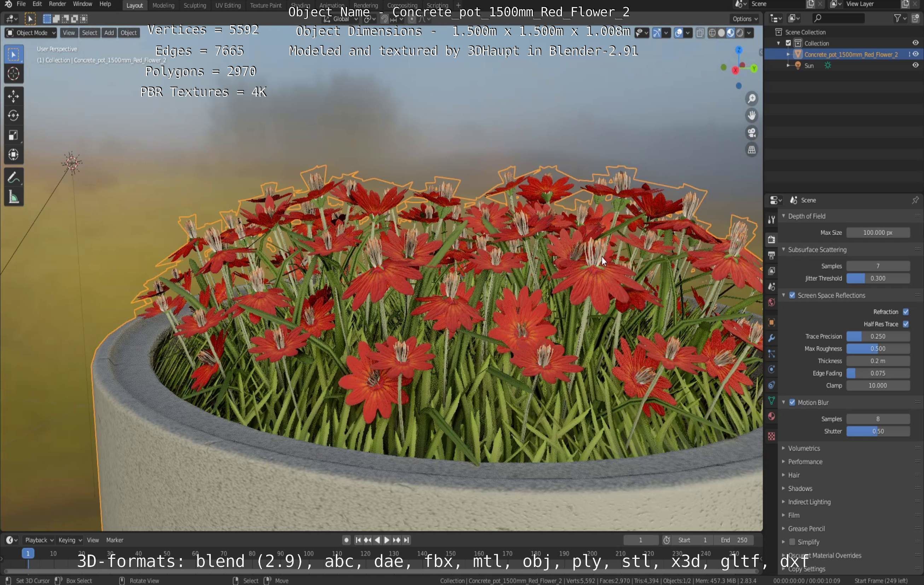Hide Concrete_pot_1500mm_Red_Flower_2 via eye icon

915,54
